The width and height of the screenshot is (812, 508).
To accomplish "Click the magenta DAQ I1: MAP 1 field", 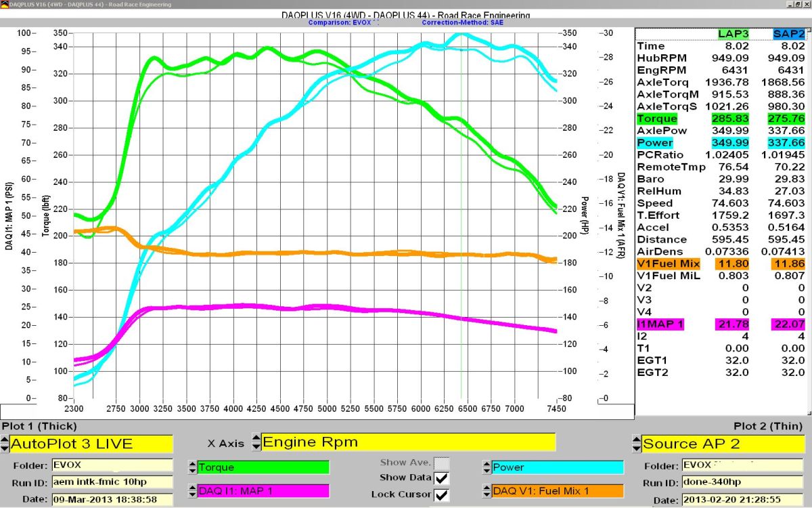I will point(263,490).
